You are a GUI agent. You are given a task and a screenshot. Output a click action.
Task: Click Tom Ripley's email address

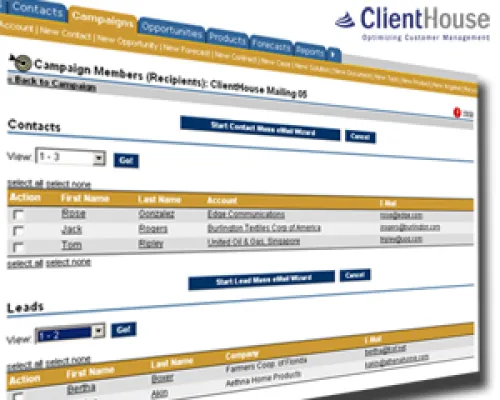pos(401,239)
